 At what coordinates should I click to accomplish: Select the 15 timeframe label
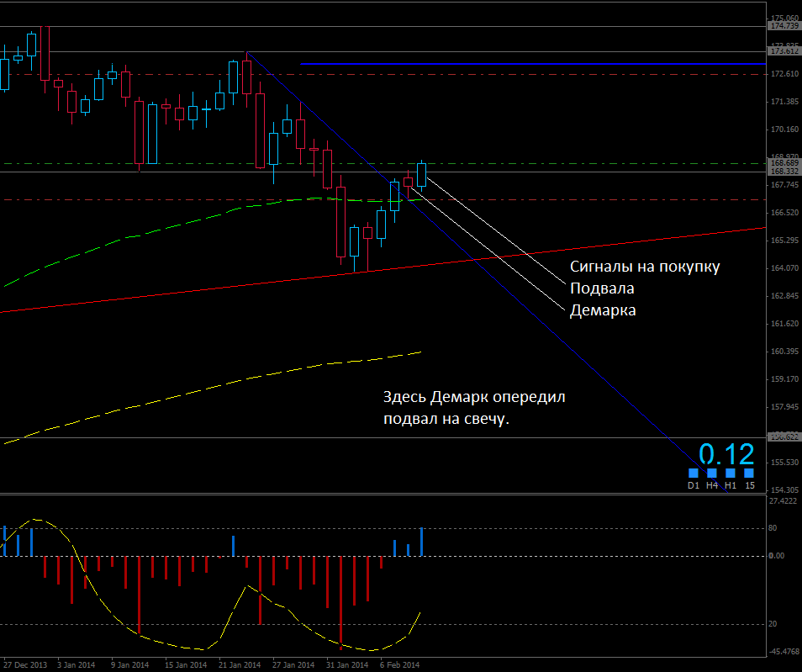pos(749,485)
